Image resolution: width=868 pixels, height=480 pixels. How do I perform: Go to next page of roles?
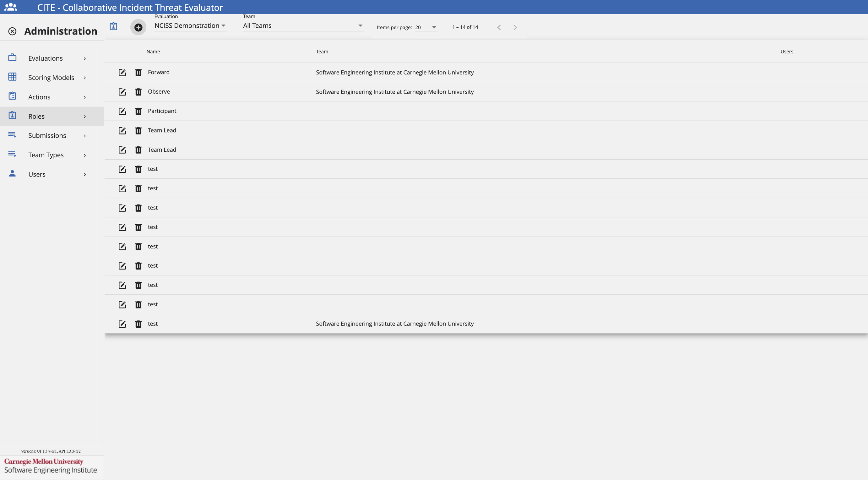coord(515,27)
